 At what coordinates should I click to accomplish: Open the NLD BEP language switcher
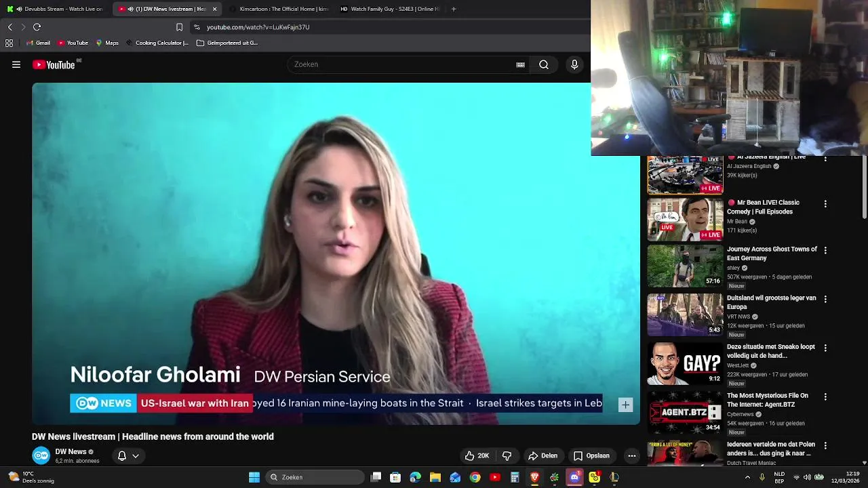[x=780, y=477]
